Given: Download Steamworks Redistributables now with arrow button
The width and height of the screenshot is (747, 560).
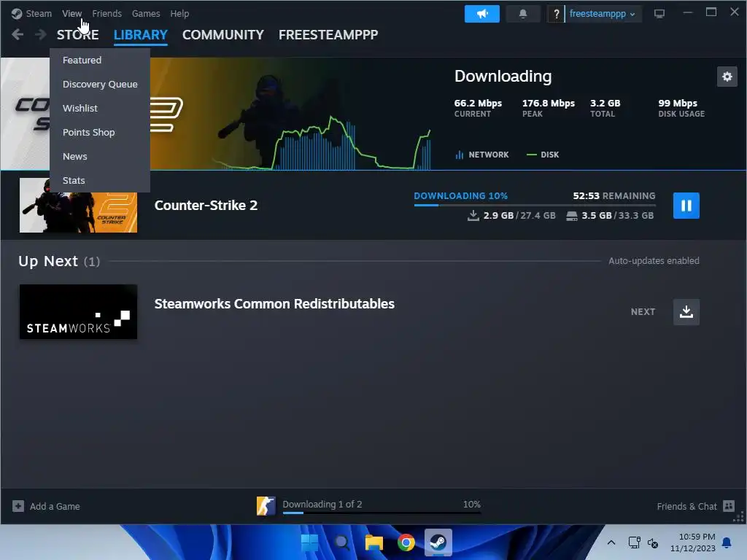Looking at the screenshot, I should [686, 312].
